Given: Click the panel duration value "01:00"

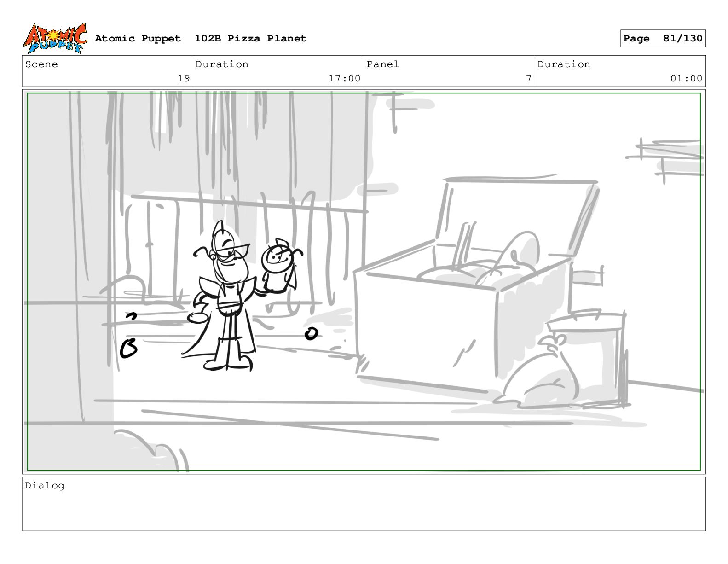Looking at the screenshot, I should point(686,78).
